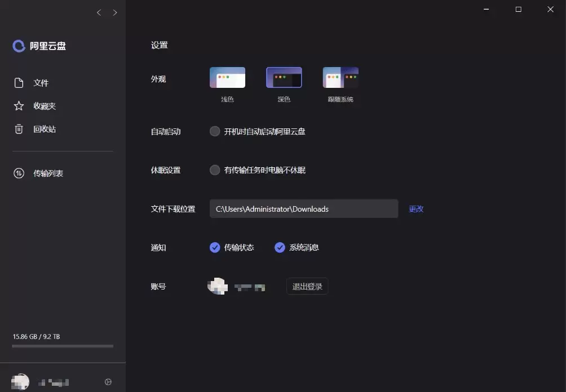Click the 15.86 GB / 9.2 TB storage text
The height and width of the screenshot is (392, 566).
pos(37,336)
